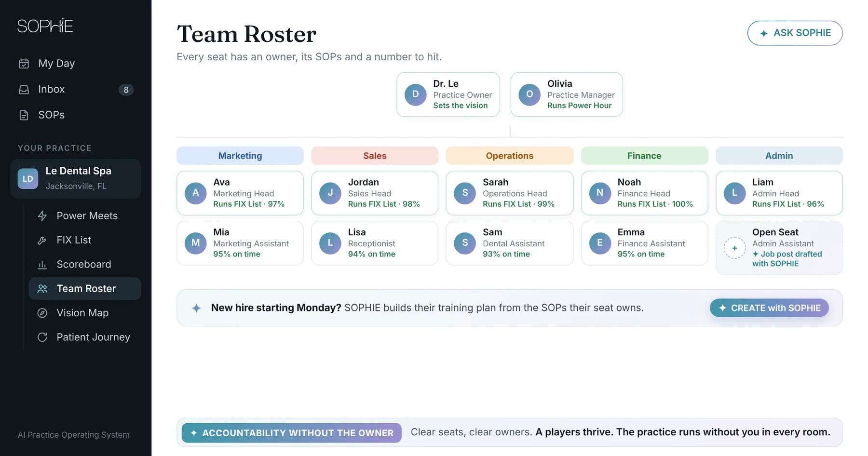
Task: Open My Day calendar icon
Action: [x=24, y=64]
